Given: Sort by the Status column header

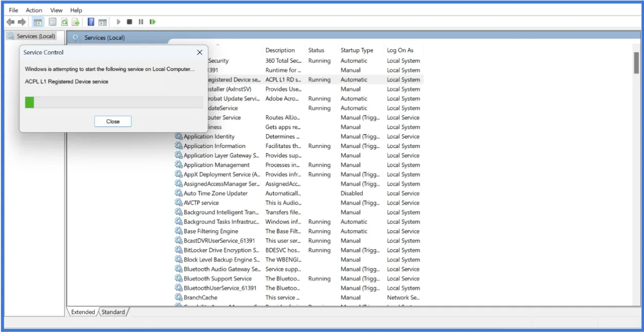Looking at the screenshot, I should 316,50.
